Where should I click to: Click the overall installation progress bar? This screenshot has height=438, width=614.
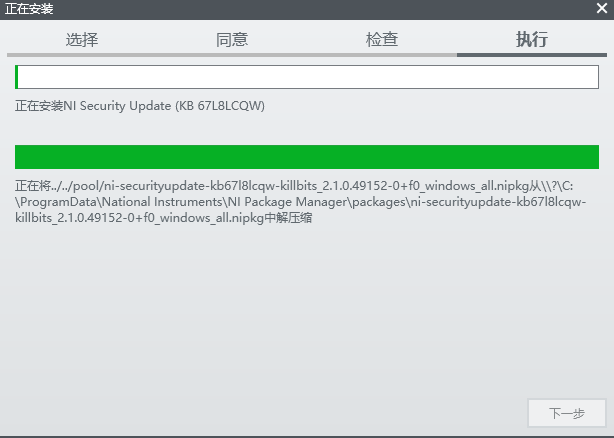(307, 77)
